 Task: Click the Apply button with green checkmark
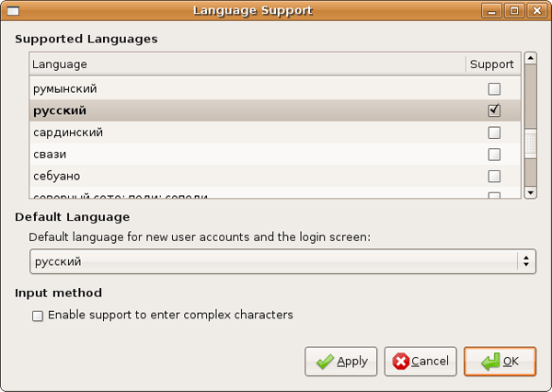pyautogui.click(x=341, y=362)
